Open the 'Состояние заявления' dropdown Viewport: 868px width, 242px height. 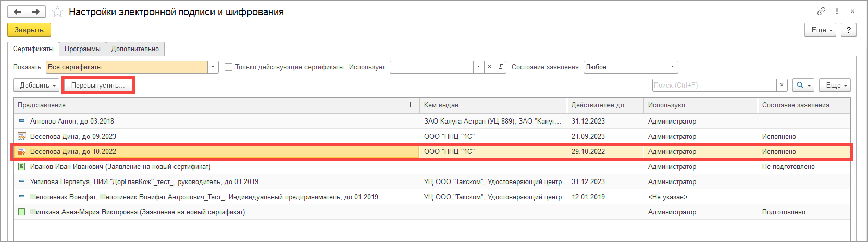(672, 67)
